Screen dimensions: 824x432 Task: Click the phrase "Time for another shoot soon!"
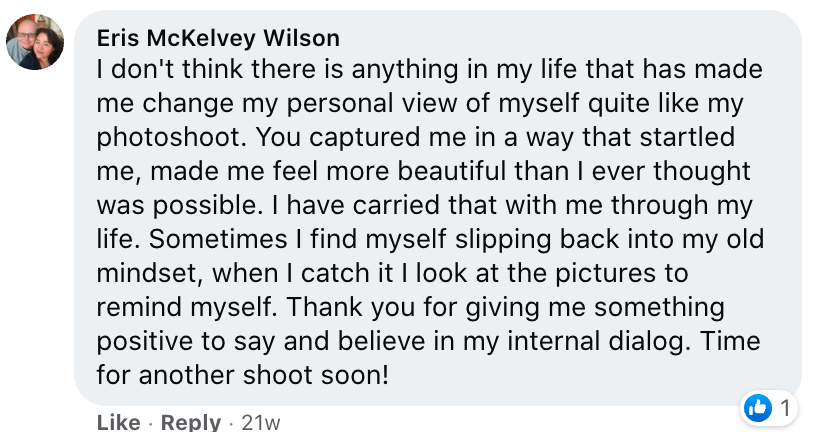[428, 358]
